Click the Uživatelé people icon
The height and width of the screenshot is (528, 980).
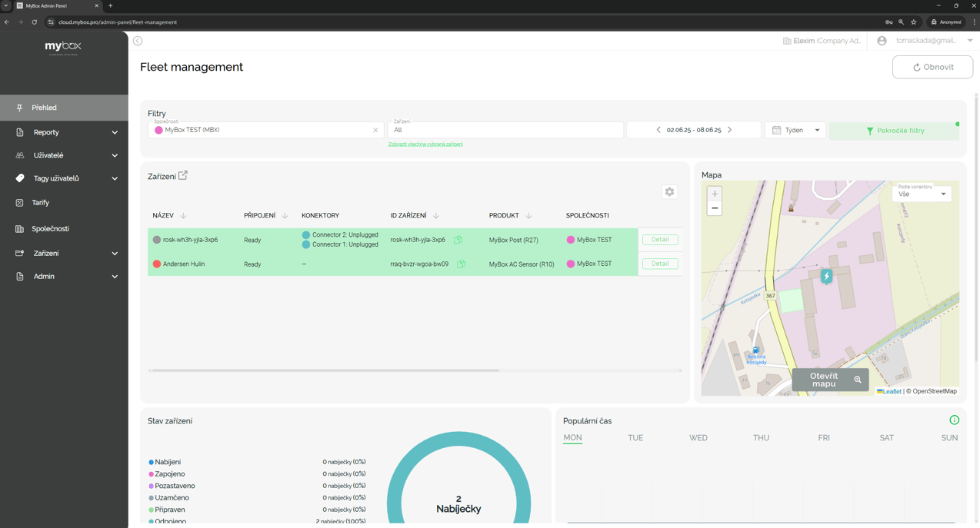pos(20,155)
